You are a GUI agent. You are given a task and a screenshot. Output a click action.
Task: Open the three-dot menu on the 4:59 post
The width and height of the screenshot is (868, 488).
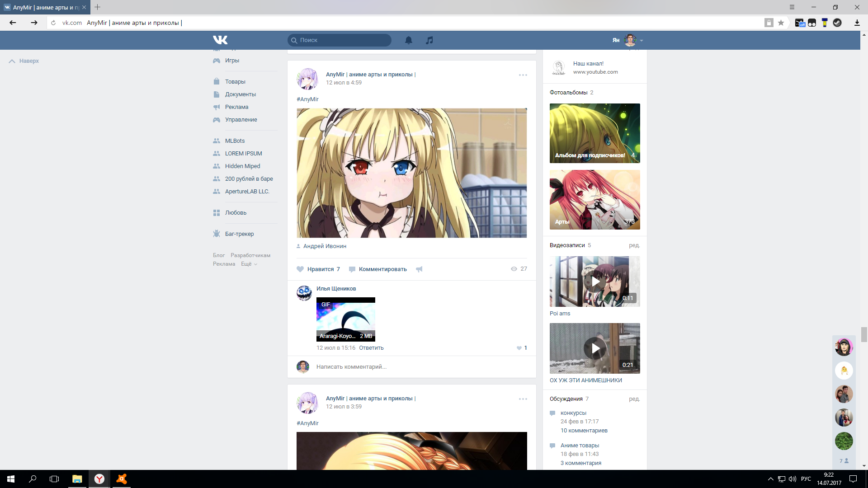(x=523, y=75)
